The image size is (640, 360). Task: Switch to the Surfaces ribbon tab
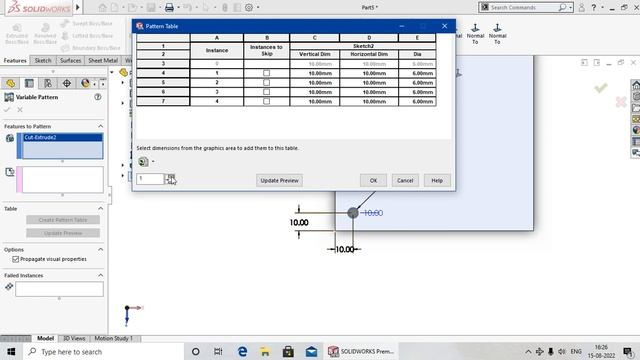pos(70,60)
